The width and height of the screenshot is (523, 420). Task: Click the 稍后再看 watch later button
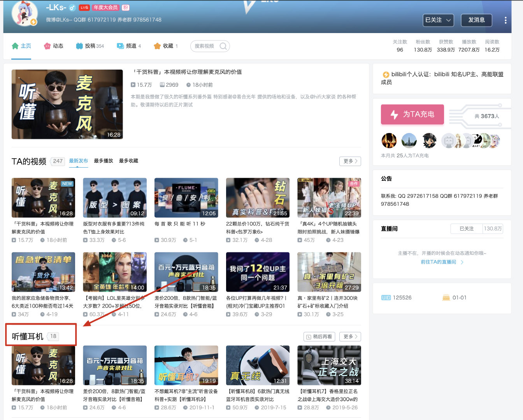(319, 336)
